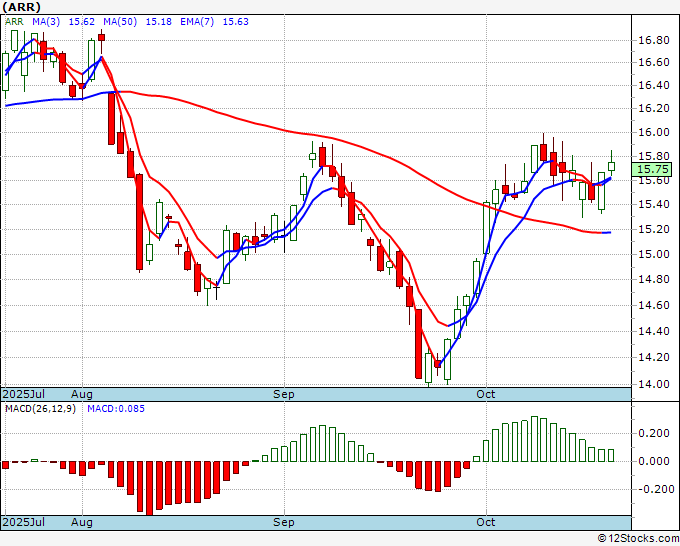Click the EMA(7) legend label
This screenshot has height=546, width=680.
point(197,22)
